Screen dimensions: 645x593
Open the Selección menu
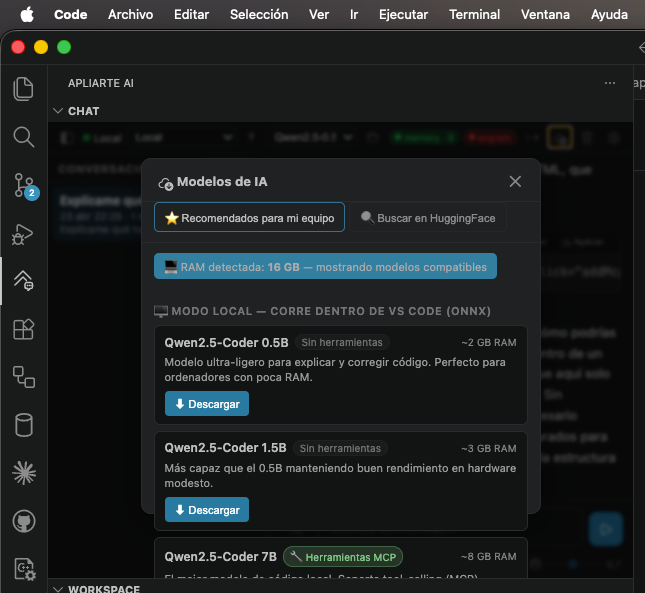coord(259,14)
